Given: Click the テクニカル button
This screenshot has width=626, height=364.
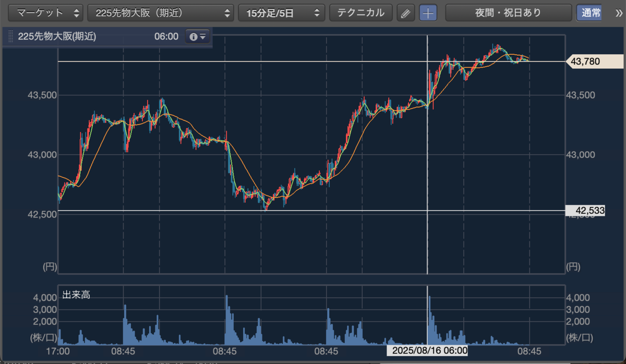Looking at the screenshot, I should tap(360, 13).
